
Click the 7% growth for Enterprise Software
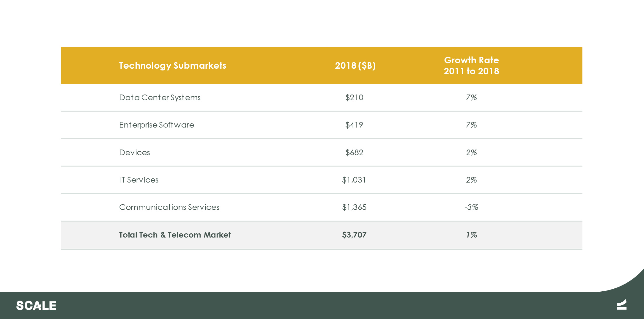coord(471,125)
